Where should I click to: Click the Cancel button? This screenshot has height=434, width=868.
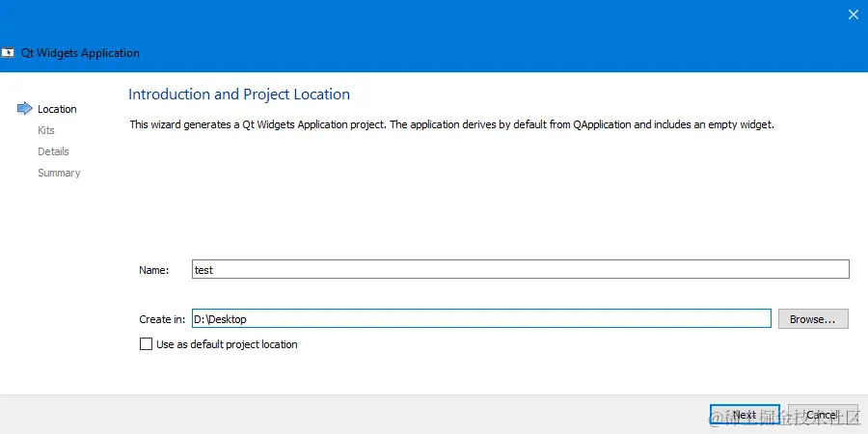coord(823,415)
